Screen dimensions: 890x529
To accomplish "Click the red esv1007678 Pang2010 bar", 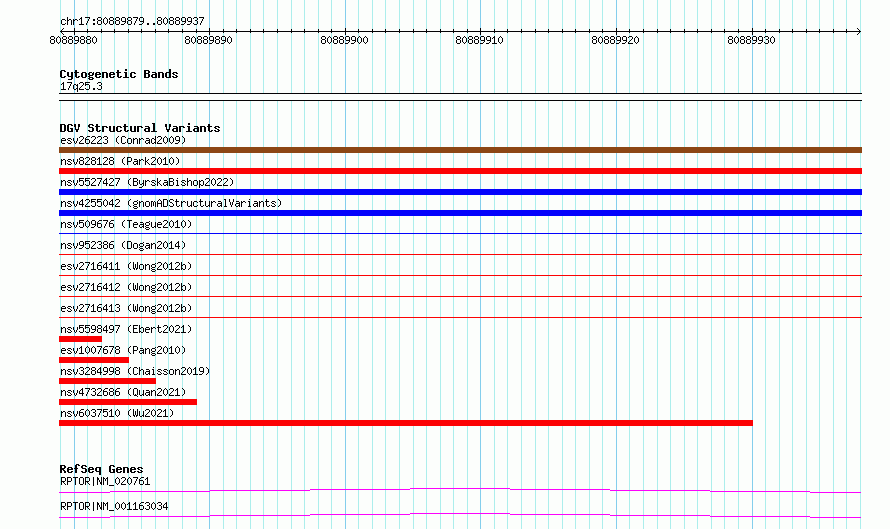I will pos(94,360).
